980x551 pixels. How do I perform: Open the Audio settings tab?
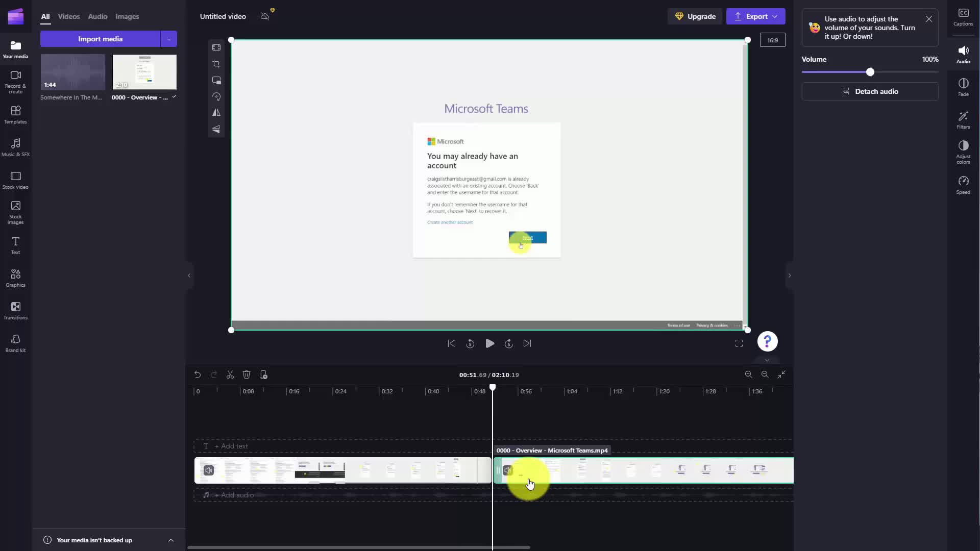click(963, 54)
